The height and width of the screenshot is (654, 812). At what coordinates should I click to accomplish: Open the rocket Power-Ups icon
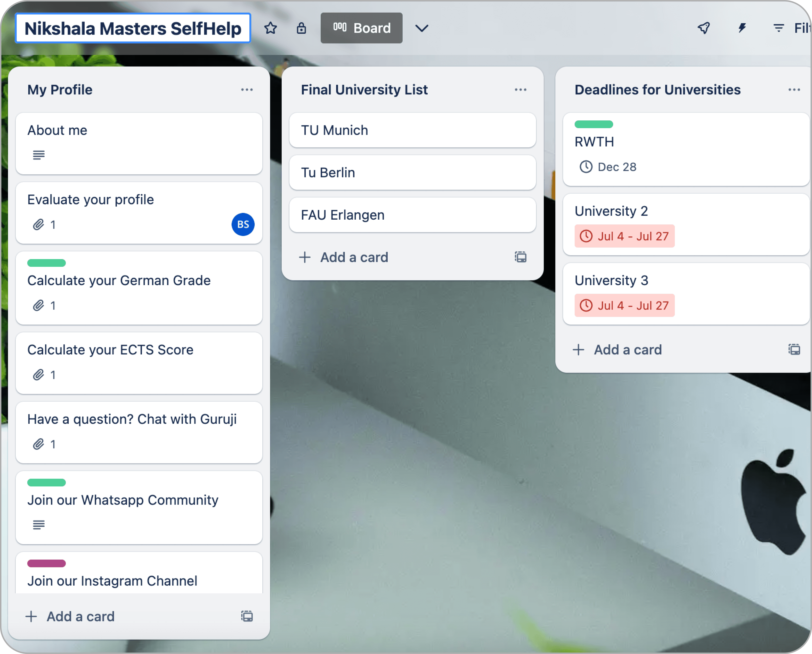tap(703, 28)
